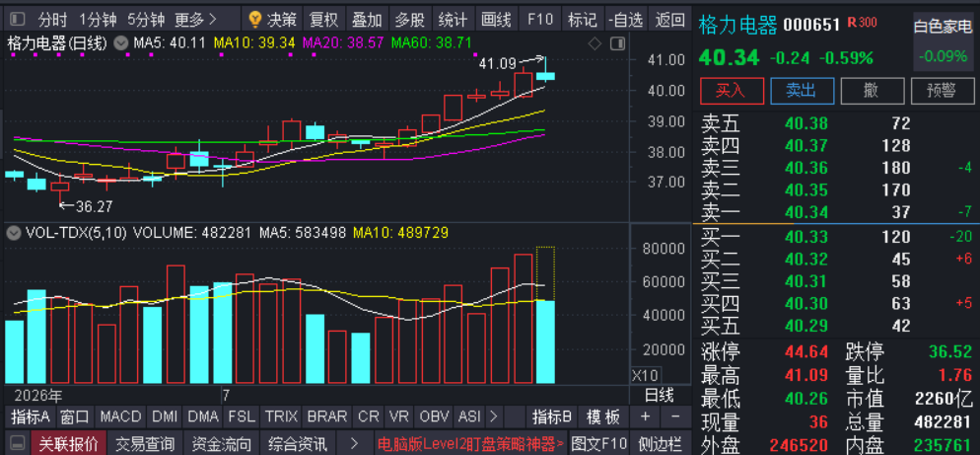
Task: Select the VR indicator
Action: pyautogui.click(x=398, y=417)
